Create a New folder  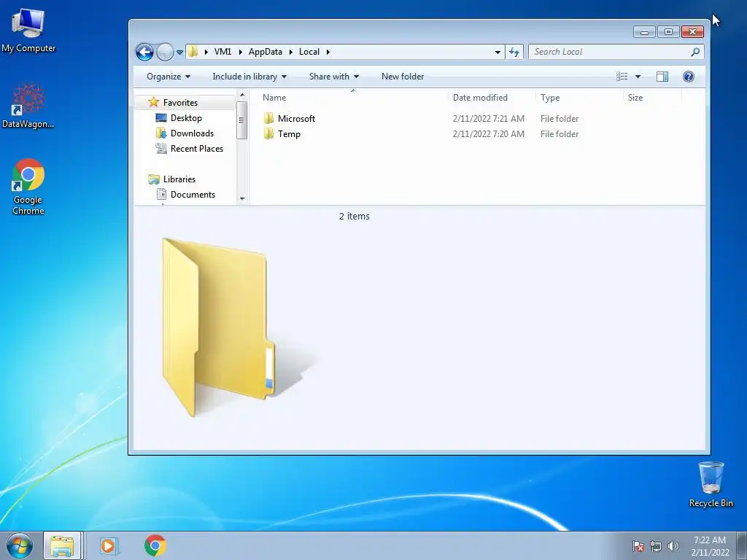click(403, 76)
